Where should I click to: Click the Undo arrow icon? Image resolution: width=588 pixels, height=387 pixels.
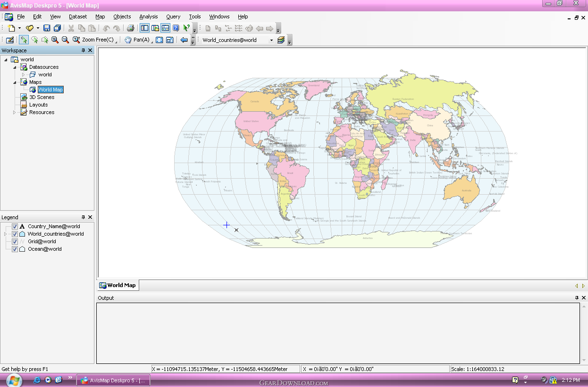coord(106,28)
